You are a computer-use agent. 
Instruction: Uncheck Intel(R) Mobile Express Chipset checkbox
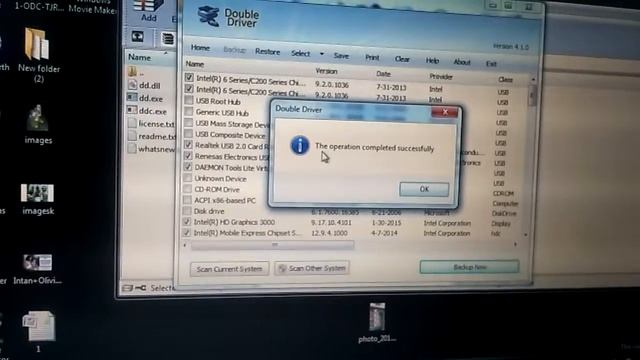pos(187,233)
